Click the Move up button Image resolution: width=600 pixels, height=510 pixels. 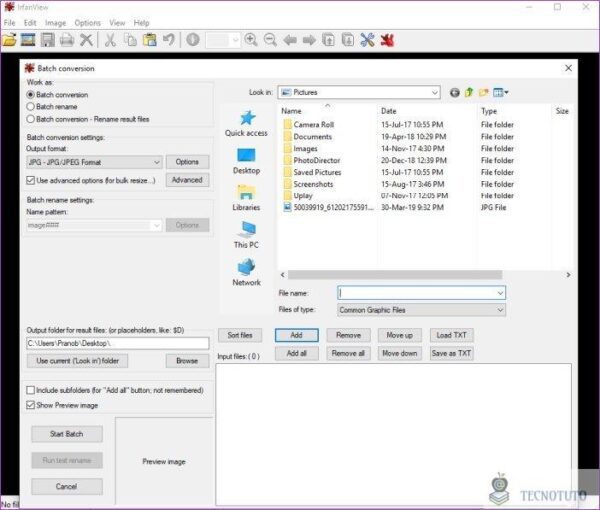click(x=399, y=335)
